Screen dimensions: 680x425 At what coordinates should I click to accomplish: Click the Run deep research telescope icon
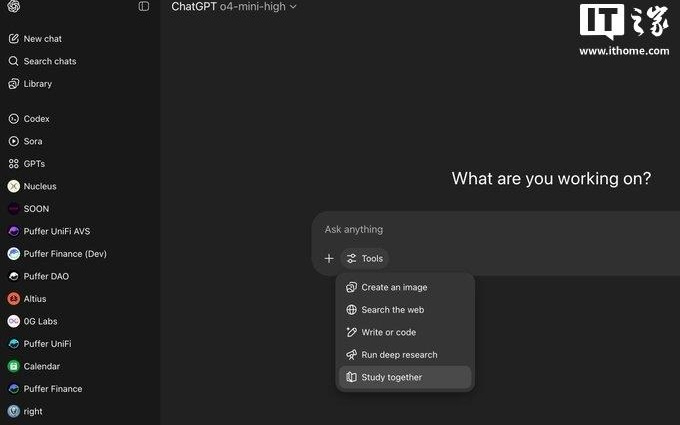351,355
